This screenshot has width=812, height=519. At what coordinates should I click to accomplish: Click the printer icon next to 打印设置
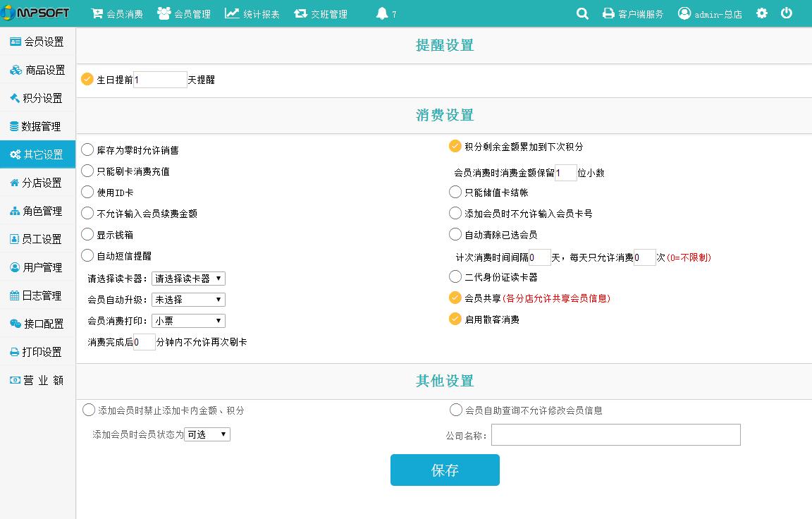[15, 352]
